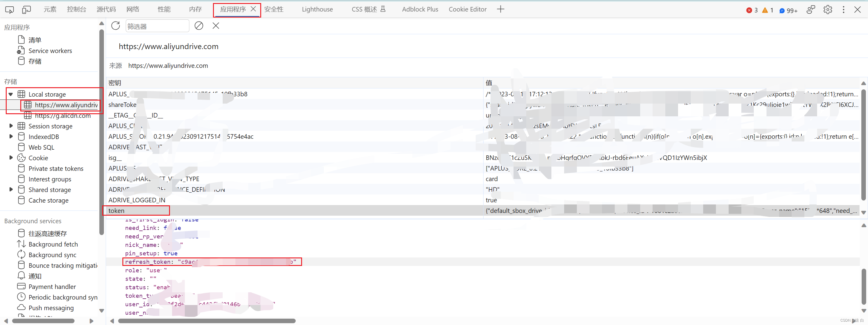Click the 筛选器 filter input field
Screen dimensions: 868x325
(x=157, y=26)
